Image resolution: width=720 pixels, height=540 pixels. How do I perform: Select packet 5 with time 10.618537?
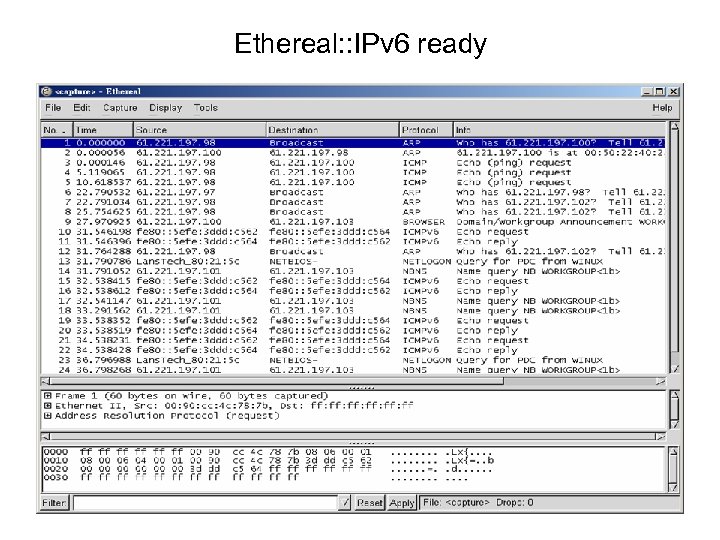[x=353, y=182]
